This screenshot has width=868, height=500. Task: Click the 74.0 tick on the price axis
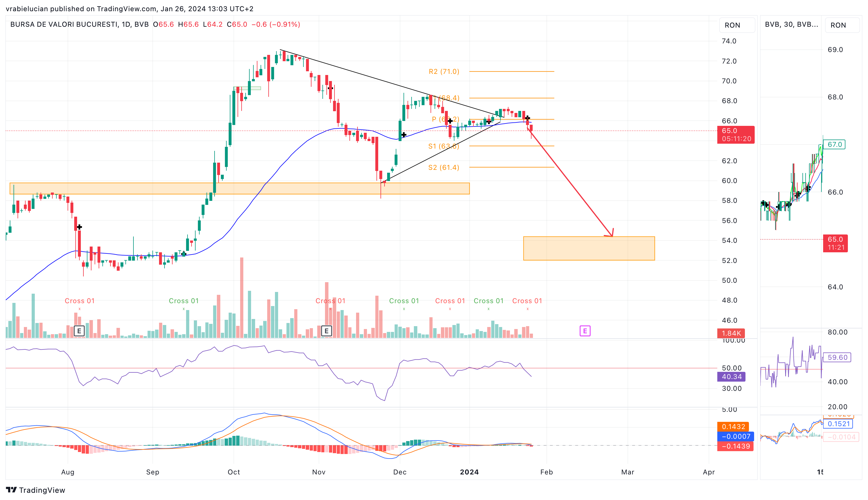729,41
